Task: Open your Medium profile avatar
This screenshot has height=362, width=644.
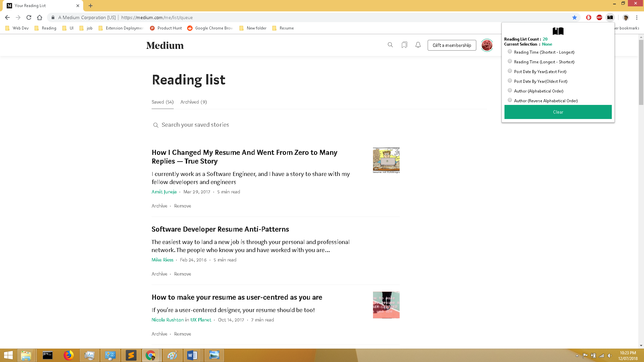Action: tap(487, 45)
